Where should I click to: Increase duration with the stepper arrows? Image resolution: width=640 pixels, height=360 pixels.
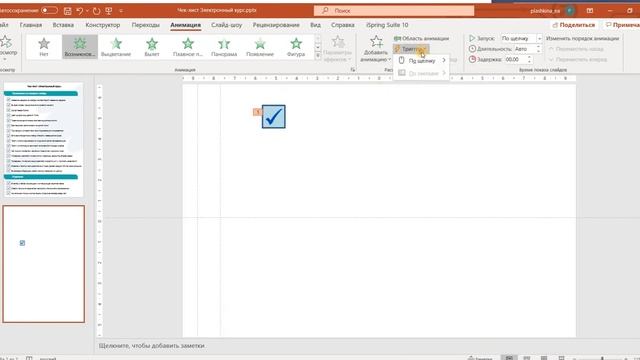pyautogui.click(x=538, y=47)
